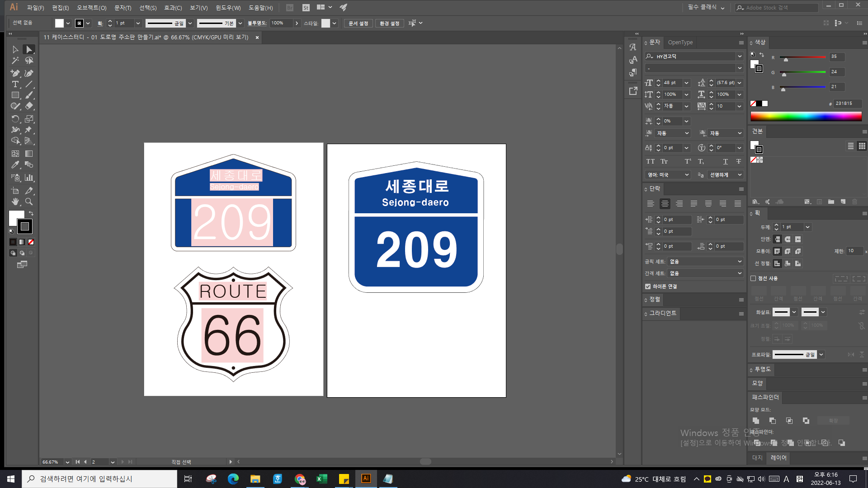Toggle Small Caps (Tr) text style
This screenshot has width=868, height=488.
pos(664,161)
